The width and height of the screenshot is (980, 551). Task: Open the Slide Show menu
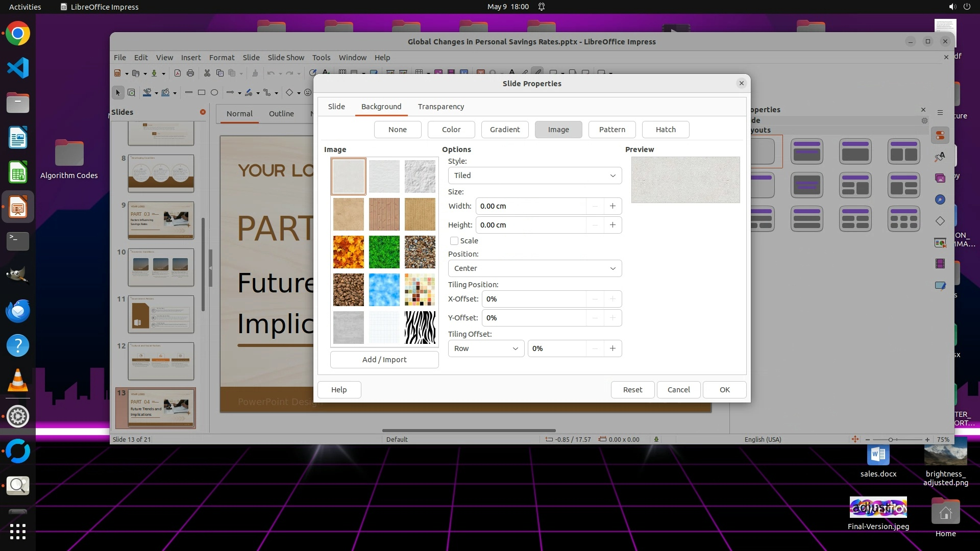click(285, 58)
